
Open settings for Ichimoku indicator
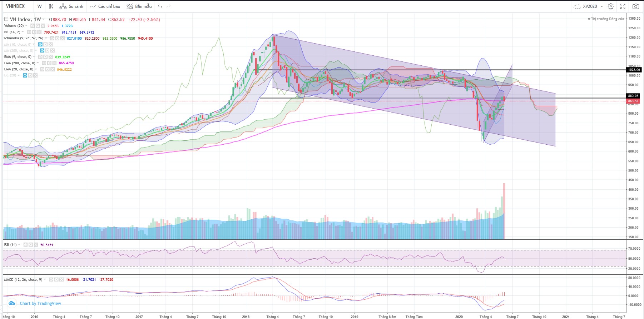(57, 39)
